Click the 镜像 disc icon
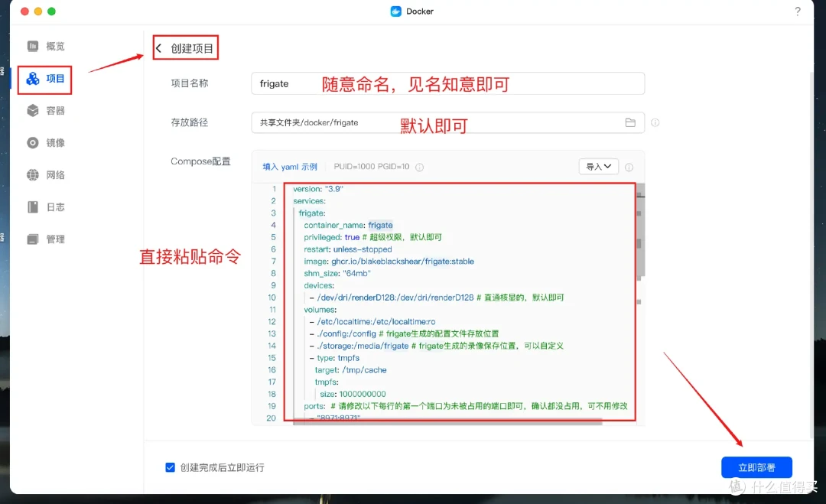This screenshot has width=826, height=504. tap(33, 143)
